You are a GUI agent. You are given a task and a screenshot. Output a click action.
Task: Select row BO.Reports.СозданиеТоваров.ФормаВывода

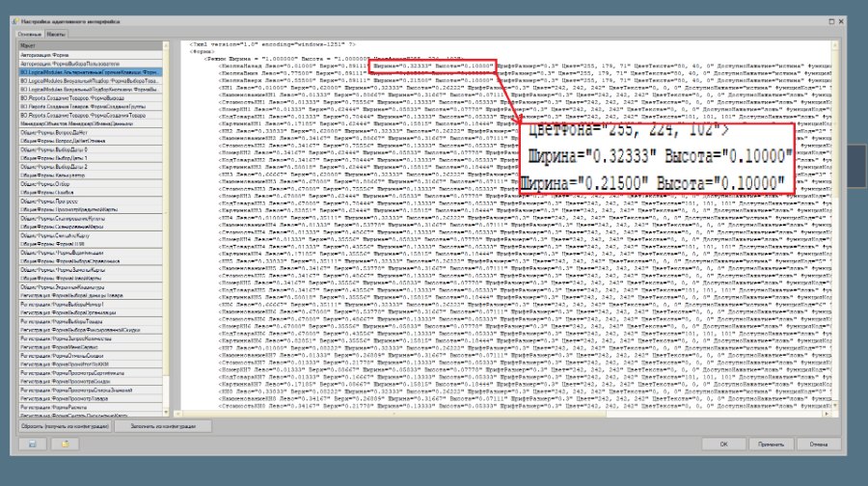pos(91,98)
